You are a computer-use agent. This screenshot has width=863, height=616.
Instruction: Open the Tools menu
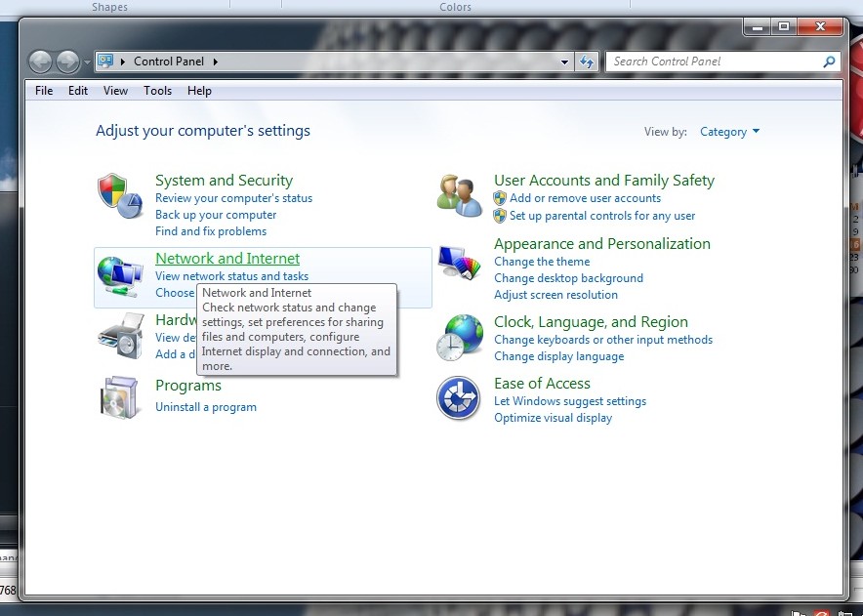(157, 91)
